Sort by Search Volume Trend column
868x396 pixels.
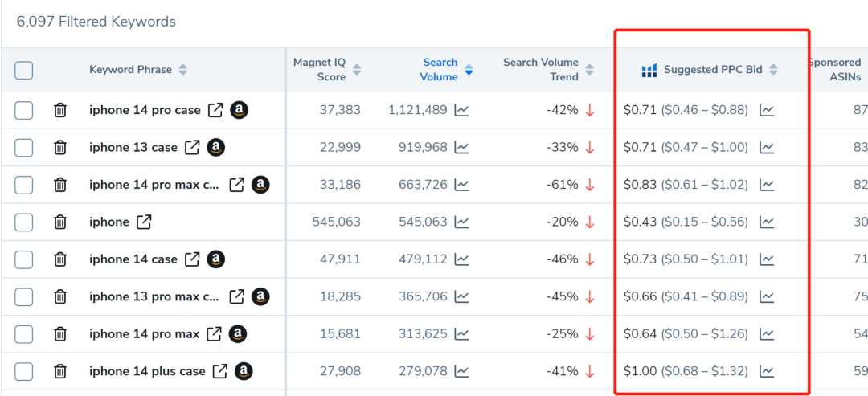590,70
